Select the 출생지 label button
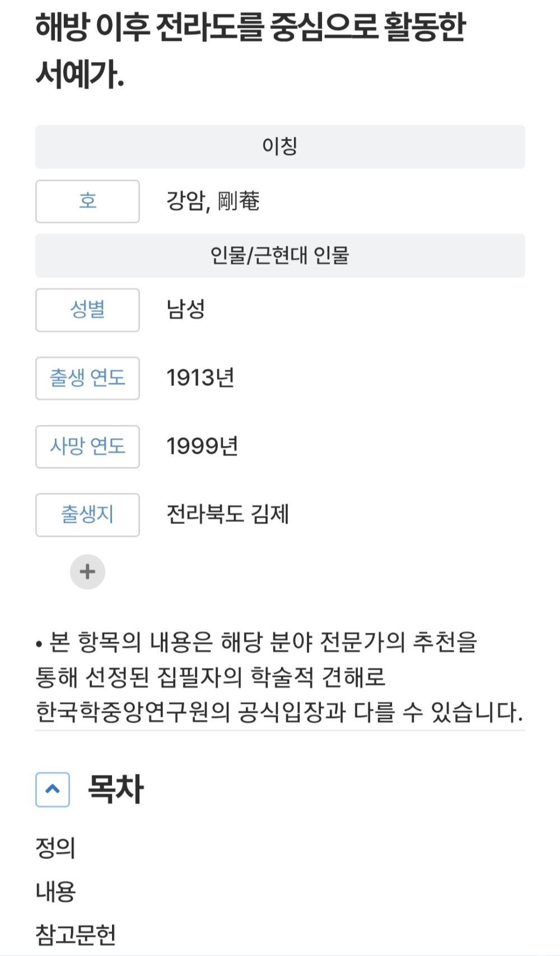 [x=87, y=515]
